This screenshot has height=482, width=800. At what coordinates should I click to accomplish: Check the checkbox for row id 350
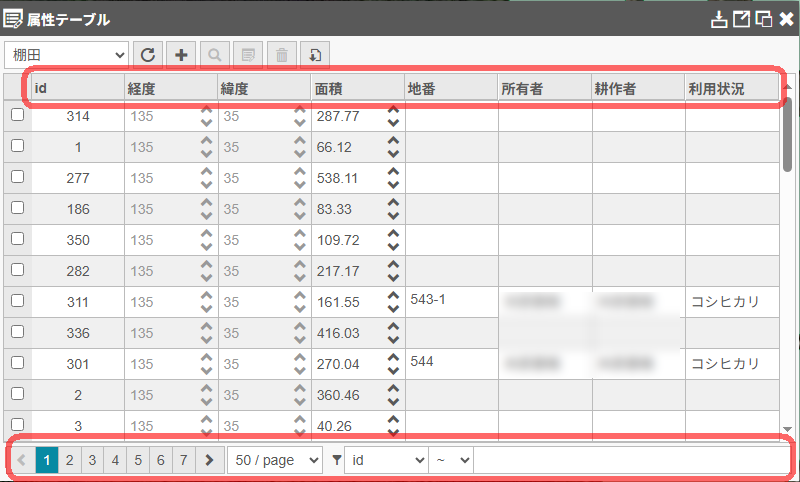coord(17,238)
